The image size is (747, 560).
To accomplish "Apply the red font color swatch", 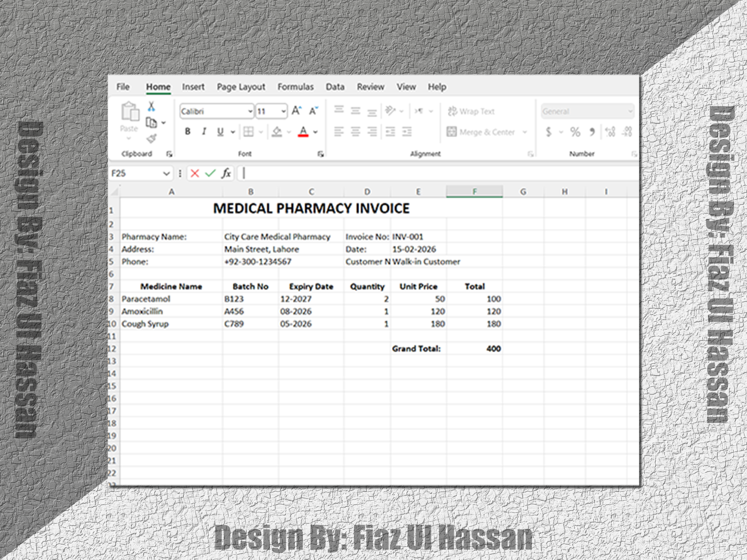I will 303,132.
